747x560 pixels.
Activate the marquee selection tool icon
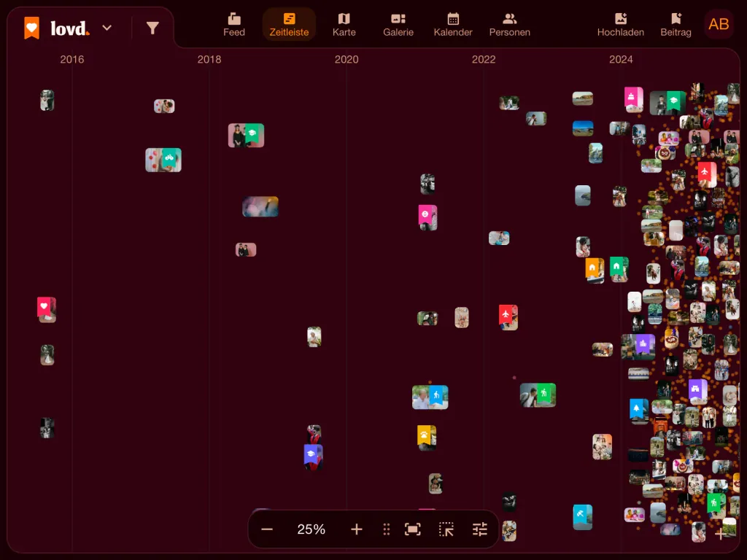pyautogui.click(x=446, y=529)
